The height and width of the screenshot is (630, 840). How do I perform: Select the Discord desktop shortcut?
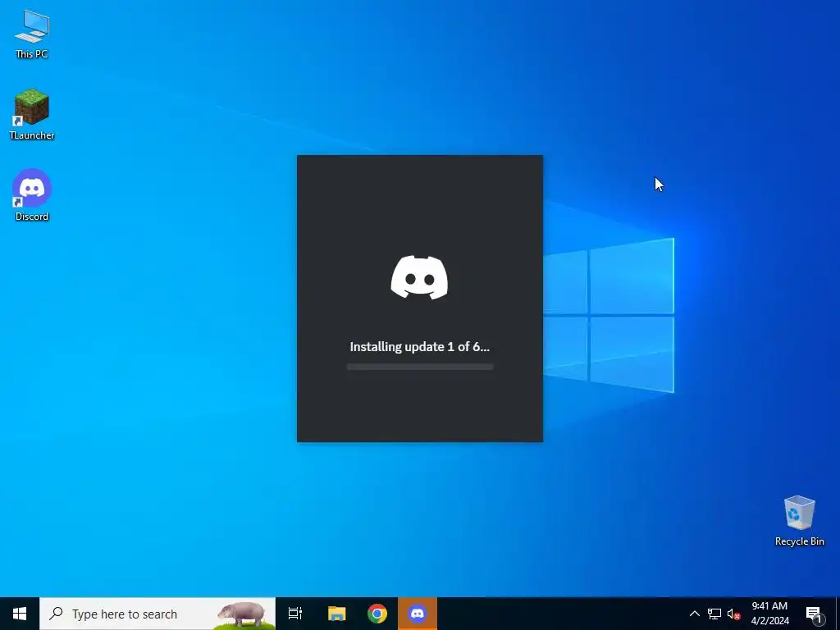(32, 195)
